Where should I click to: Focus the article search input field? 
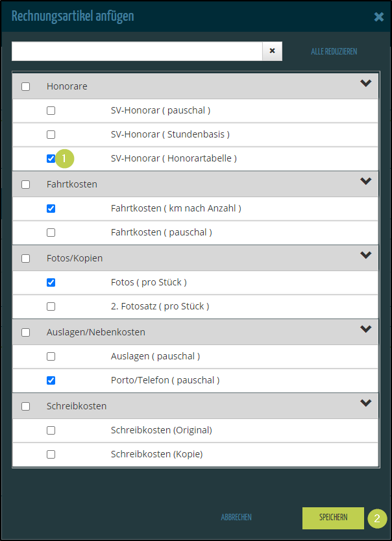[x=136, y=51]
